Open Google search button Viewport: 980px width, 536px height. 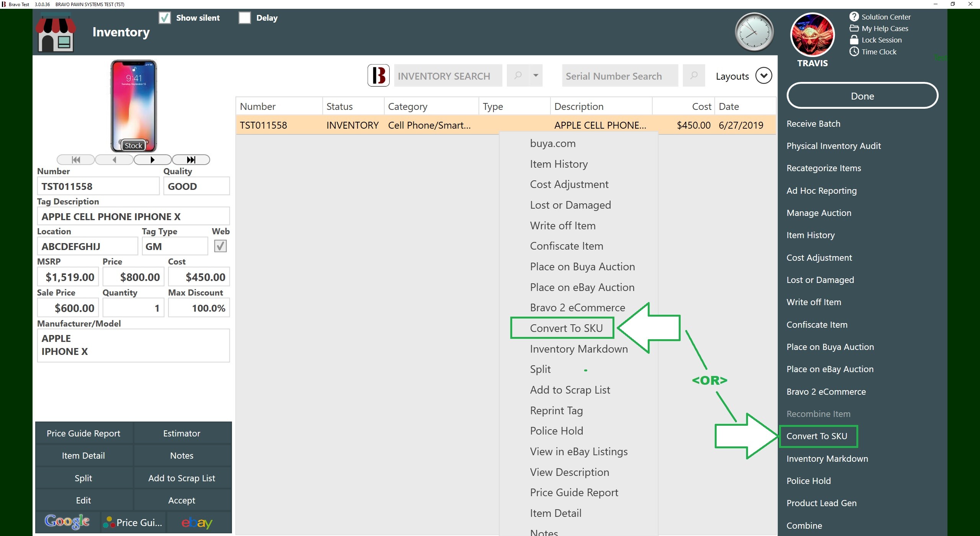click(67, 522)
